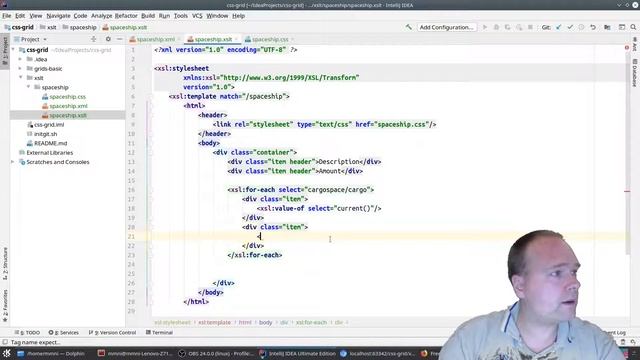The height and width of the screenshot is (360, 640).
Task: Collapse the spaceship folder
Action: (28, 87)
